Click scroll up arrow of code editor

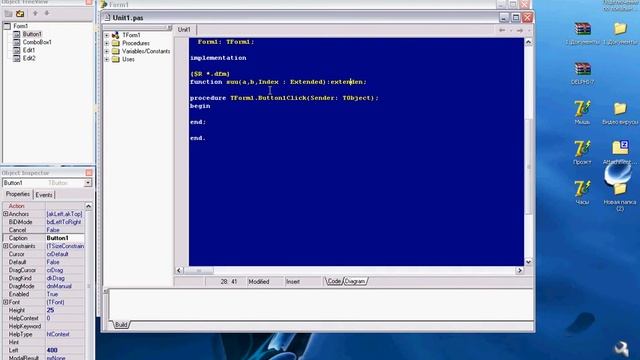pos(528,42)
